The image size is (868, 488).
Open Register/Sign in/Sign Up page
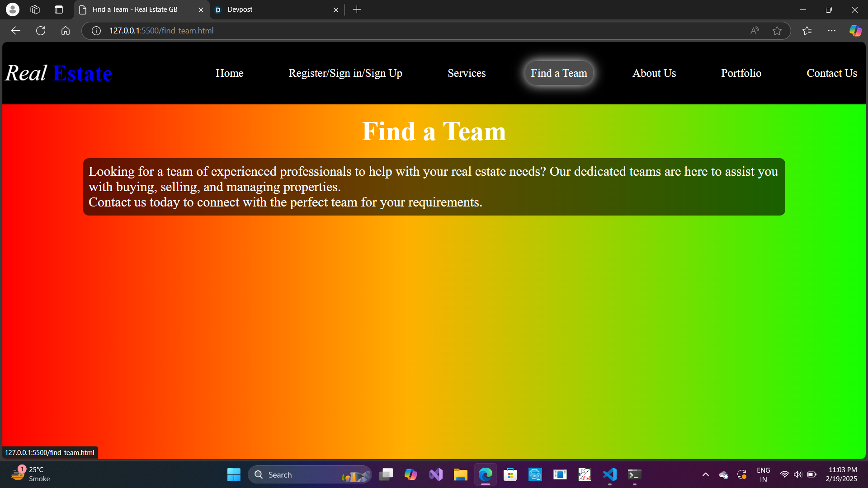[x=345, y=73]
